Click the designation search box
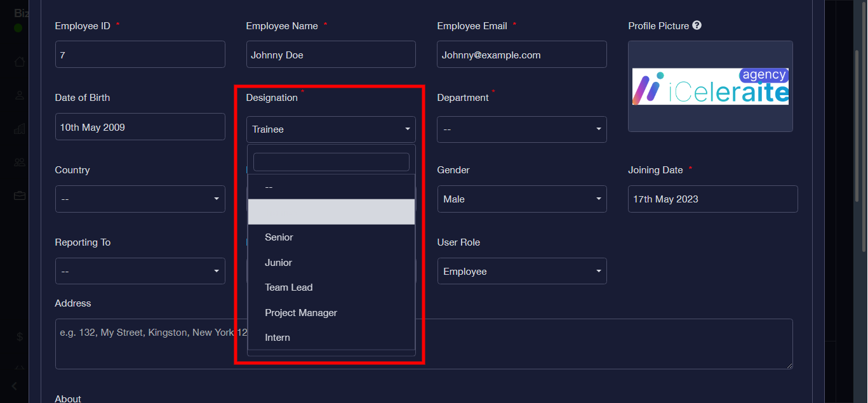Image resolution: width=868 pixels, height=403 pixels. pyautogui.click(x=331, y=162)
